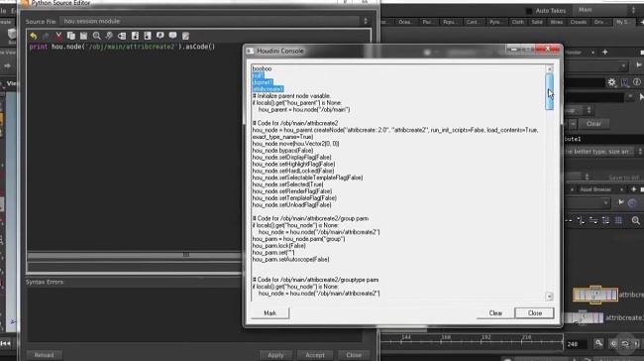
Task: Open parameter settings via the gear icon
Action: coord(611,82)
